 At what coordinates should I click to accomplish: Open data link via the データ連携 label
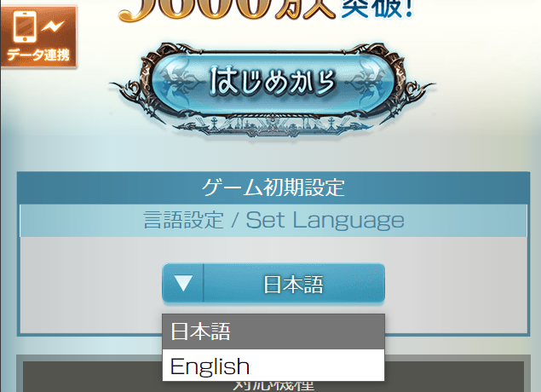[38, 55]
